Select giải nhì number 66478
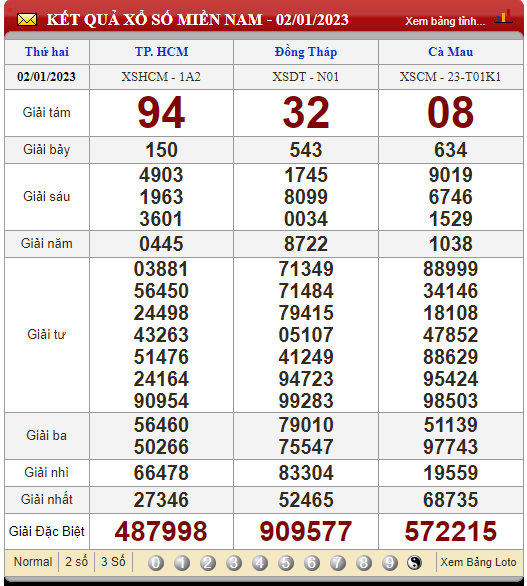The image size is (527, 586). [x=161, y=473]
